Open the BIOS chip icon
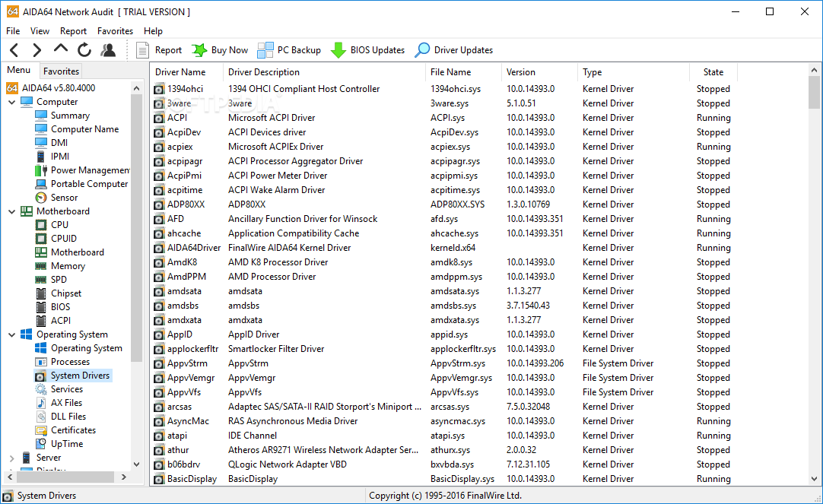The height and width of the screenshot is (504, 823). 41,307
